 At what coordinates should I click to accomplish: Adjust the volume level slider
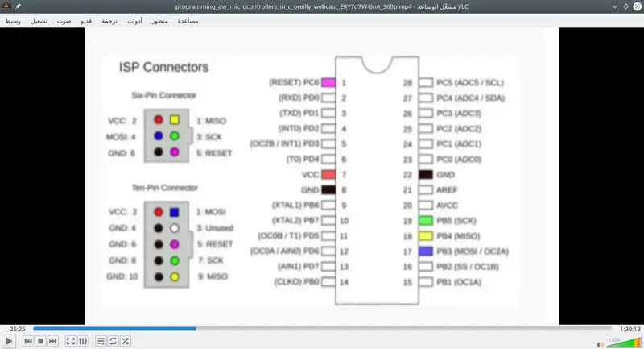tap(618, 342)
